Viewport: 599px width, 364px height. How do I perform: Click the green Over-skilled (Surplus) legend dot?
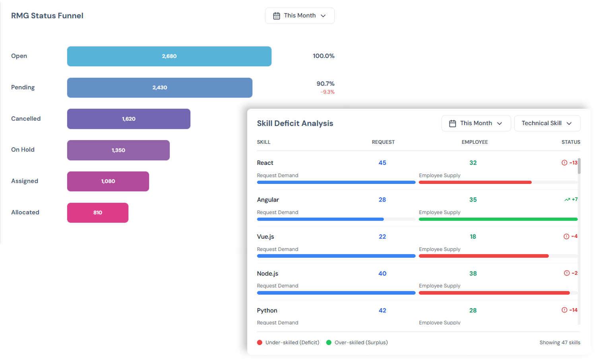point(329,343)
